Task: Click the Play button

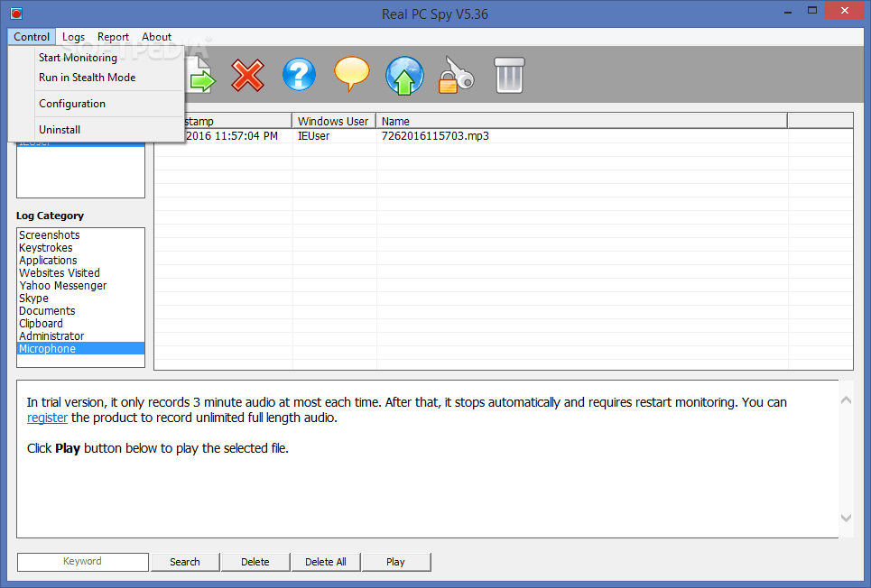Action: pos(395,562)
